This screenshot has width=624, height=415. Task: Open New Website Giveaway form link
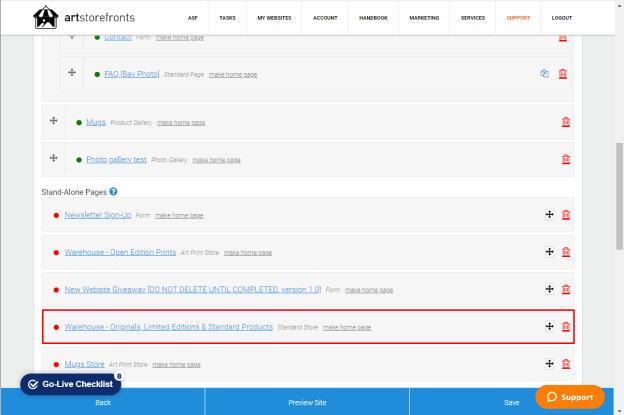click(x=193, y=289)
